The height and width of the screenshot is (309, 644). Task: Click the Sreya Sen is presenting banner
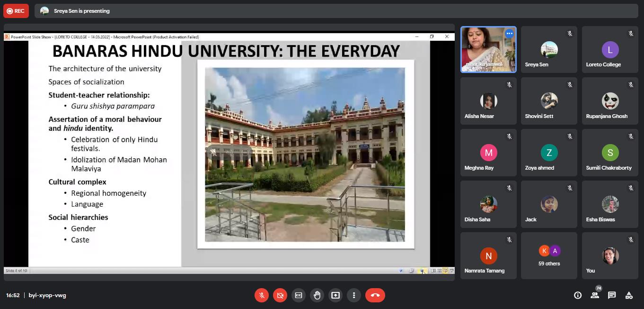coord(81,11)
